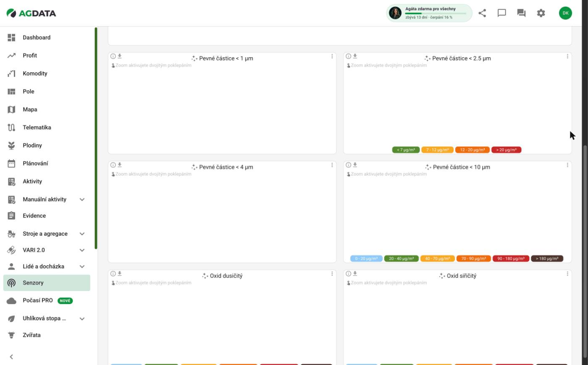The height and width of the screenshot is (365, 588).
Task: Toggle the dark > 180 µg/m³ legend
Action: [x=547, y=259]
